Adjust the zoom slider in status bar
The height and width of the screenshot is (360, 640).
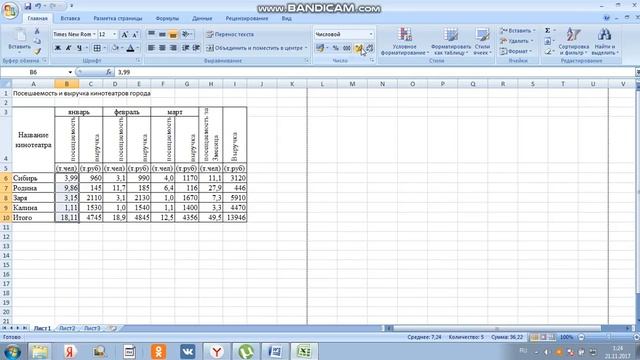tap(608, 337)
